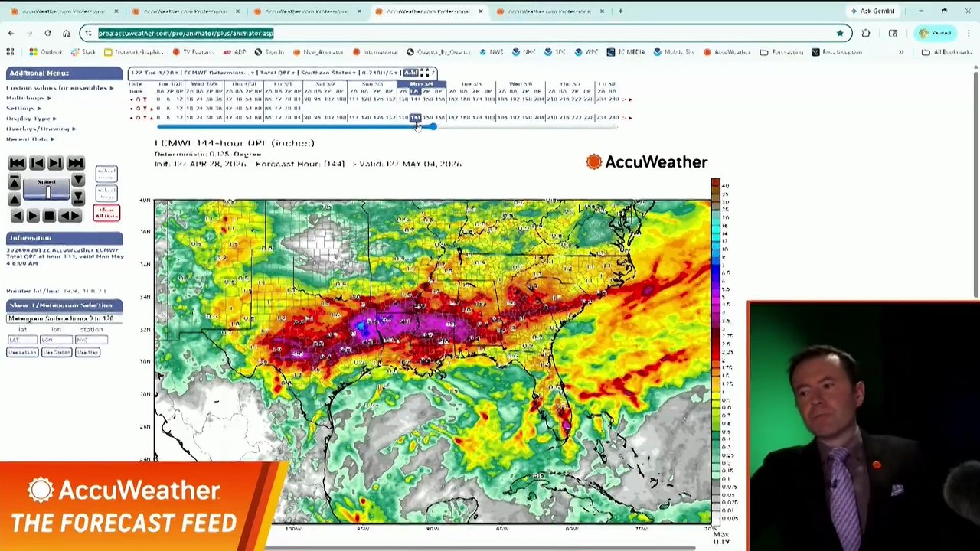Click the page vertical scrollbar
Viewport: 980px width, 551px height.
coord(975,184)
